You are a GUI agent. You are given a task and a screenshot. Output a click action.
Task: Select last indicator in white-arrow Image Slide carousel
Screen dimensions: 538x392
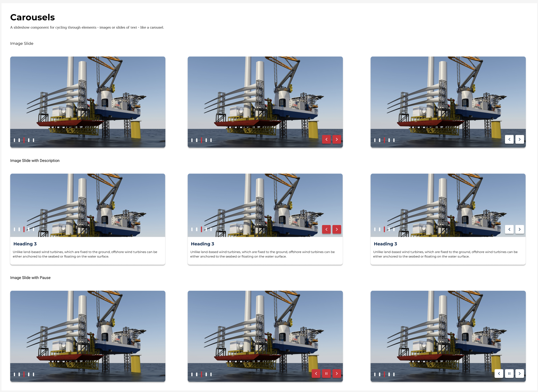[394, 140]
